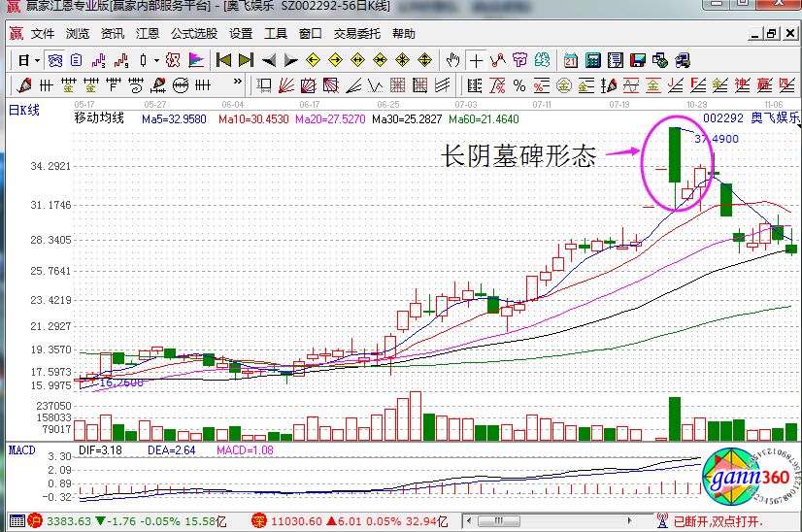
Task: Click the percent sign icon
Action: (x=519, y=85)
